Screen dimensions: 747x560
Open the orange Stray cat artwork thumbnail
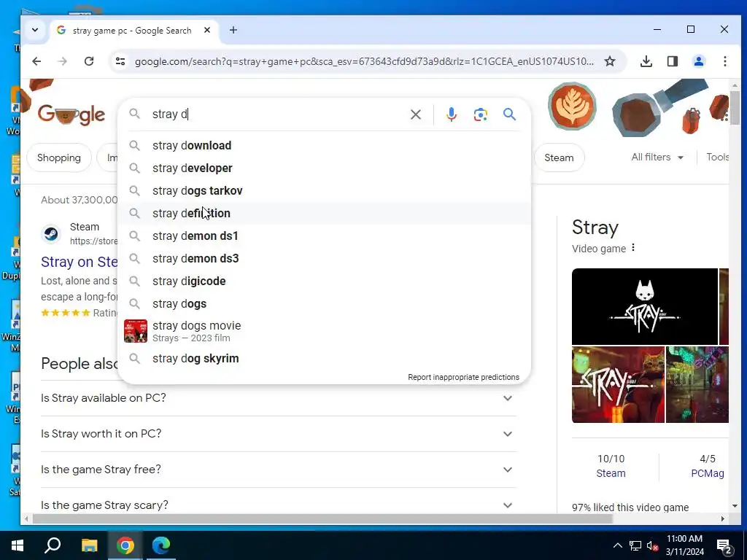click(618, 385)
